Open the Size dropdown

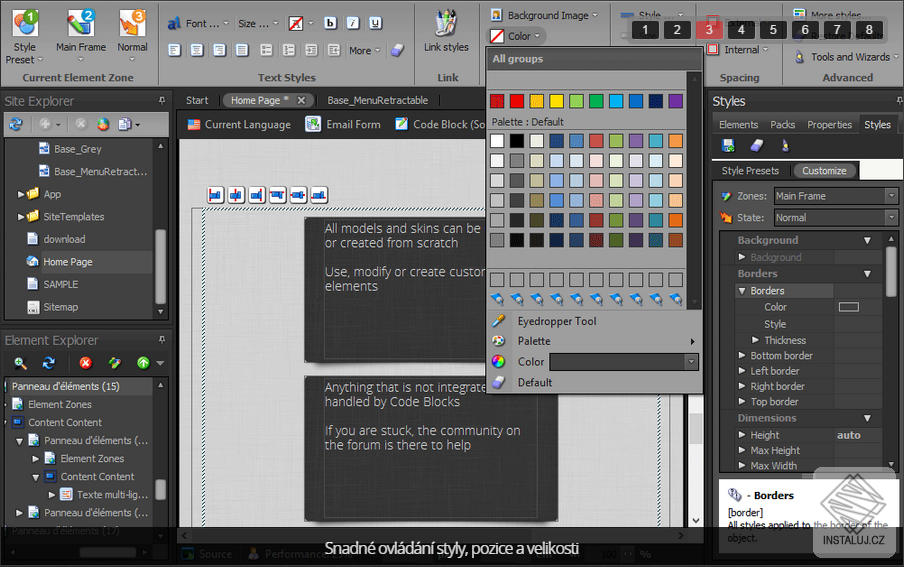pyautogui.click(x=258, y=24)
